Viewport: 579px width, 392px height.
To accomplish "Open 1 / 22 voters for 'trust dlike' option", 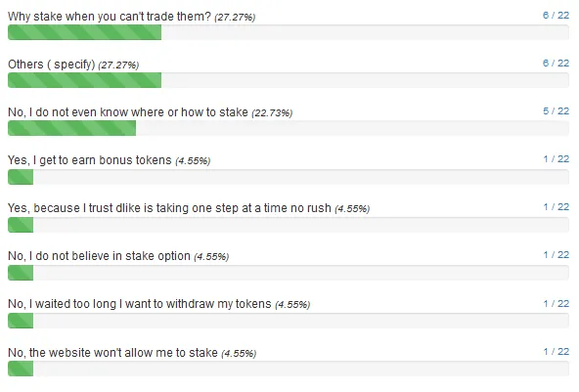I will click(556, 207).
